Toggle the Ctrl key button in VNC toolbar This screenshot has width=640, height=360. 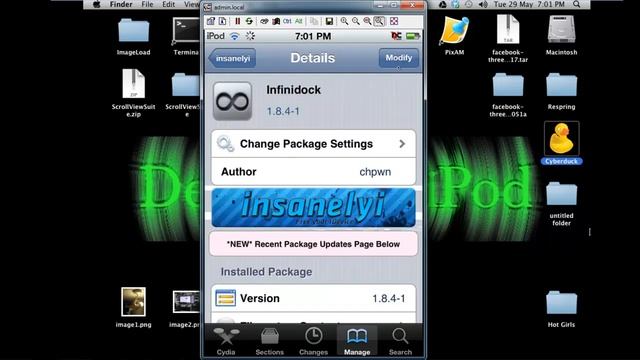(287, 21)
